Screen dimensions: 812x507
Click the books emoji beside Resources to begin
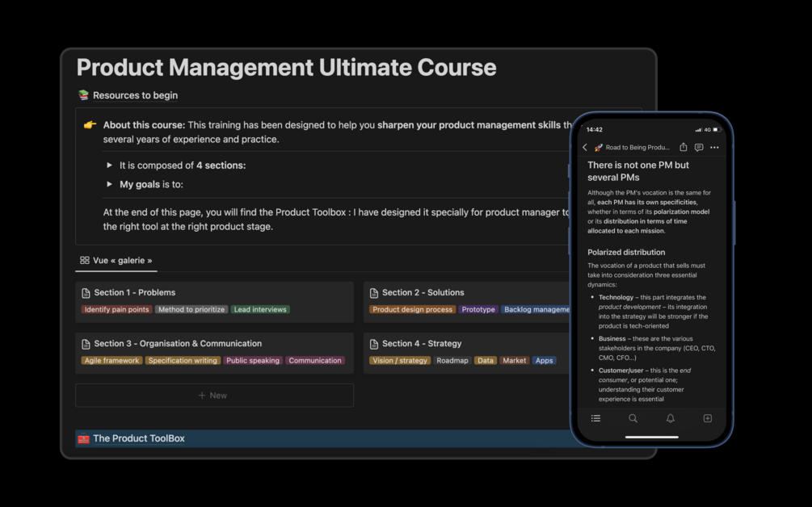pos(82,94)
